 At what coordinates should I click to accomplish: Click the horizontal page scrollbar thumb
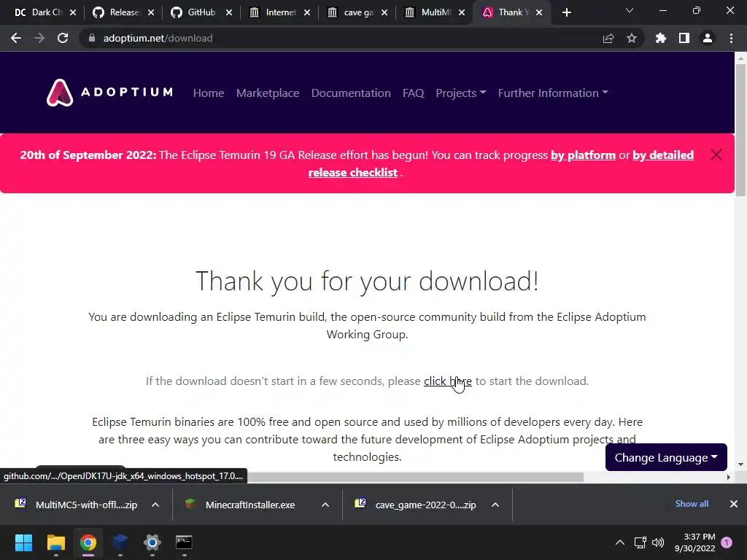pos(414,477)
